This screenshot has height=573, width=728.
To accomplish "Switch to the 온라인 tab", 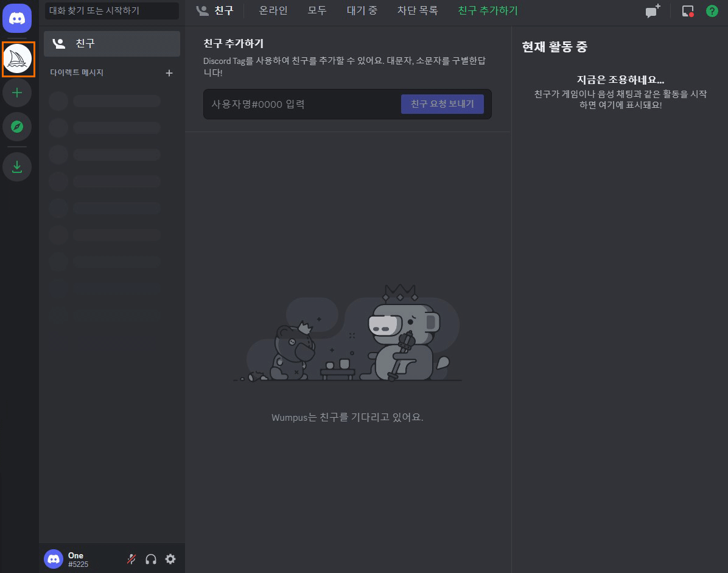I will 273,10.
